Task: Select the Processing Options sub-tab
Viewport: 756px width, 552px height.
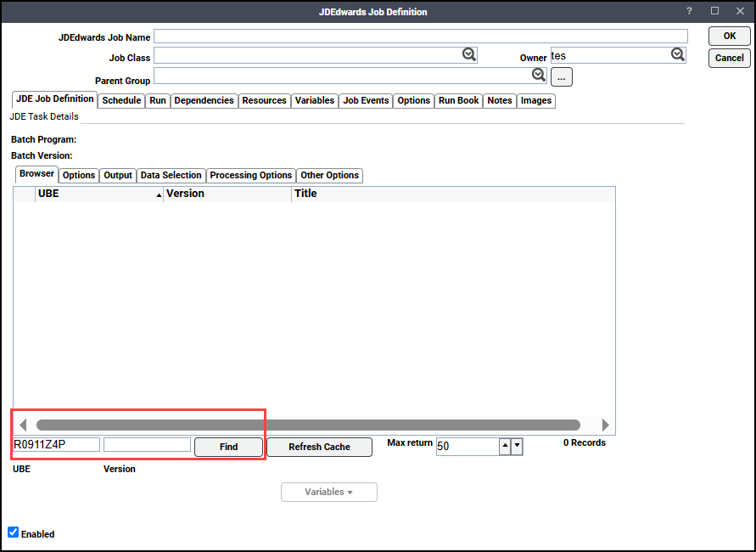Action: [250, 175]
